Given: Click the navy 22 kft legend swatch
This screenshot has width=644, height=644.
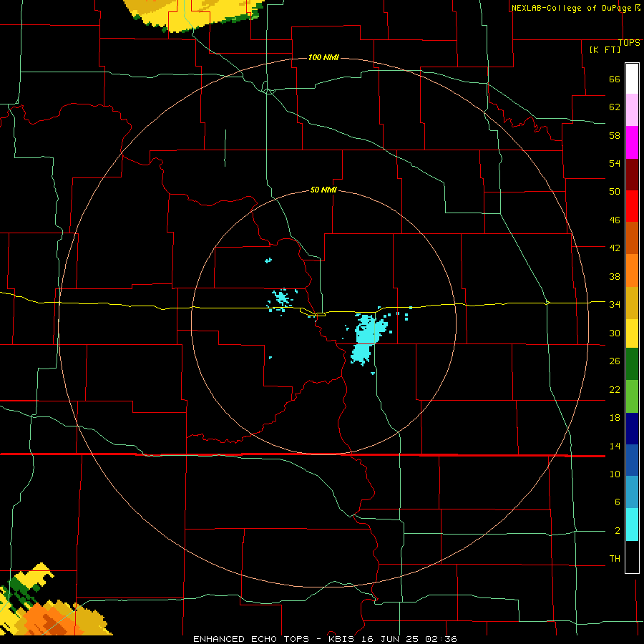Looking at the screenshot, I should click(632, 429).
